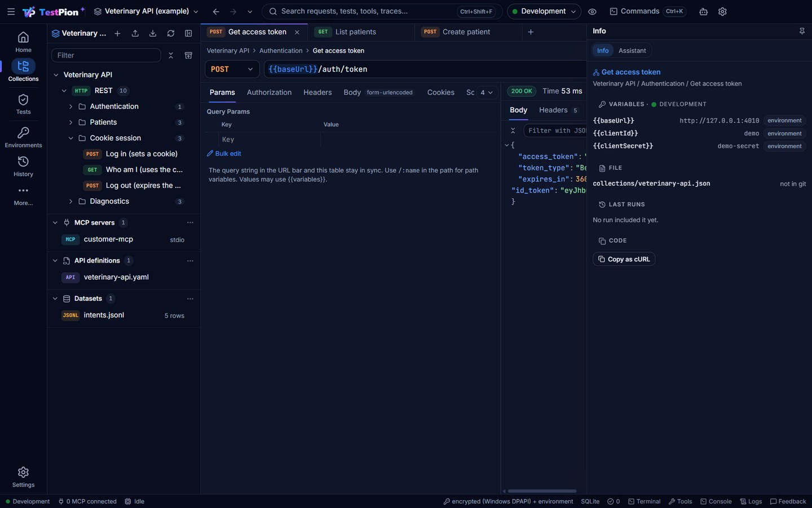Click the import download icon in collections header
This screenshot has height=508, width=812.
point(153,33)
